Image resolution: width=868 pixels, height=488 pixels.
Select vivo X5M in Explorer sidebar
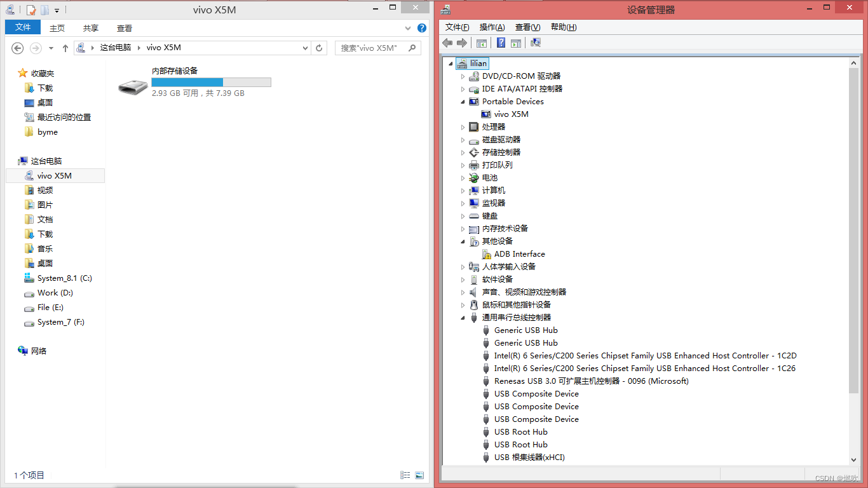point(55,176)
